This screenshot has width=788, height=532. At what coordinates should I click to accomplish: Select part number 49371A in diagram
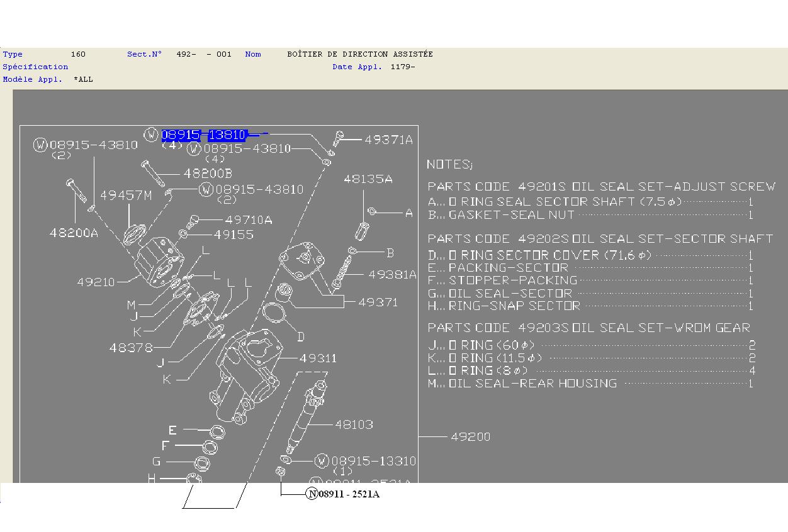coord(388,140)
